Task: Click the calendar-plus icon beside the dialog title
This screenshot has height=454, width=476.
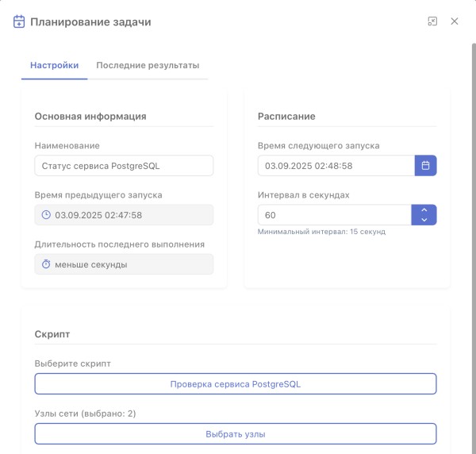Action: pos(19,22)
